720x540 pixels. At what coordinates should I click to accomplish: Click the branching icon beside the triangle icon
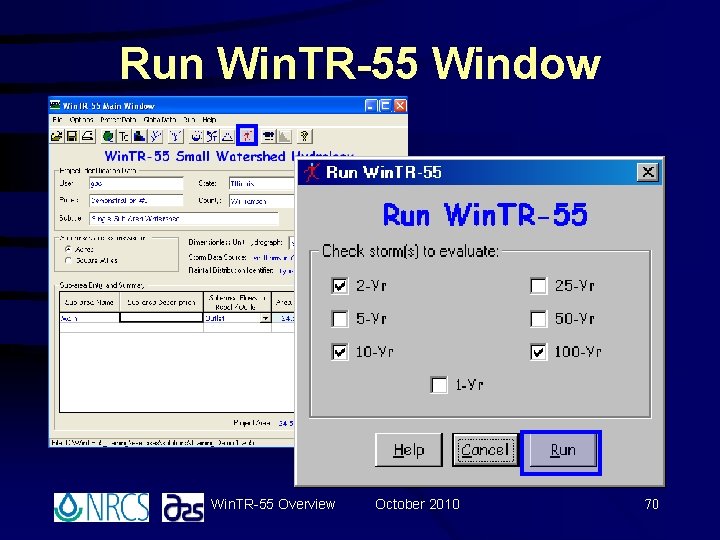[x=212, y=136]
